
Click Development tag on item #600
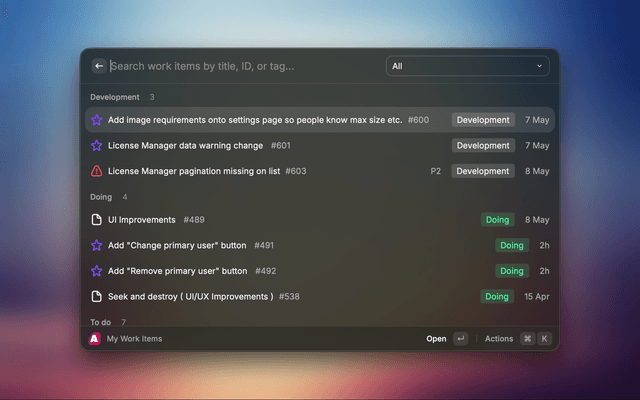coord(483,120)
